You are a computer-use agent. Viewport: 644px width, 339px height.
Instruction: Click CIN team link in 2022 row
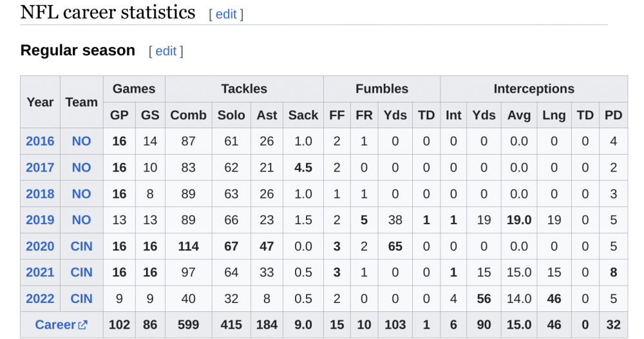[81, 299]
